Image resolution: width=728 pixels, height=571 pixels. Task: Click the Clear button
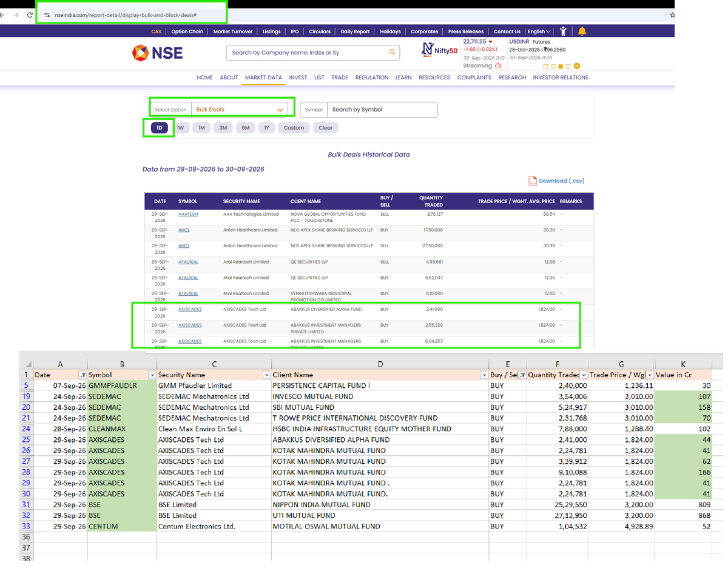tap(326, 128)
